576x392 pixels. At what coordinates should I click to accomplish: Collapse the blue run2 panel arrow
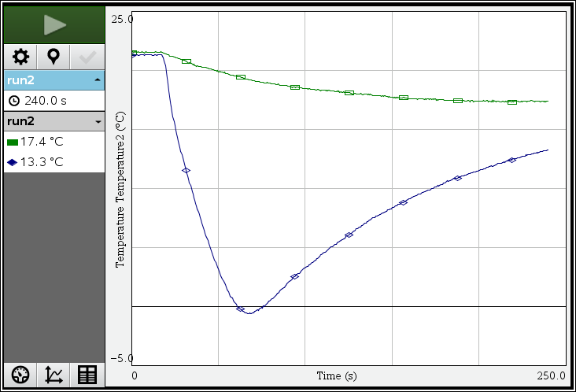(97, 80)
